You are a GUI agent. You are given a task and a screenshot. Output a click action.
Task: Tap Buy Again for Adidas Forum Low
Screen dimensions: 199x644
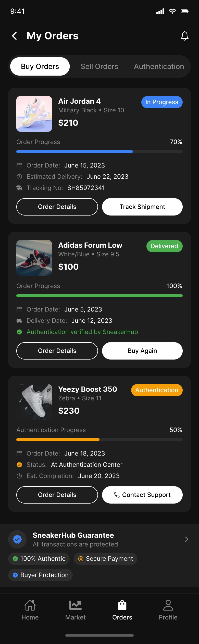click(142, 351)
